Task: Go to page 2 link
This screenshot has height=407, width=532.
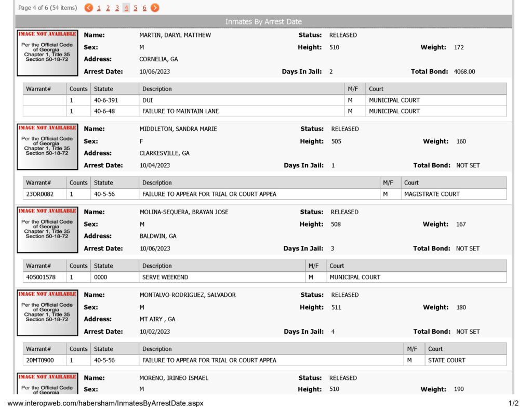Action: [x=108, y=8]
